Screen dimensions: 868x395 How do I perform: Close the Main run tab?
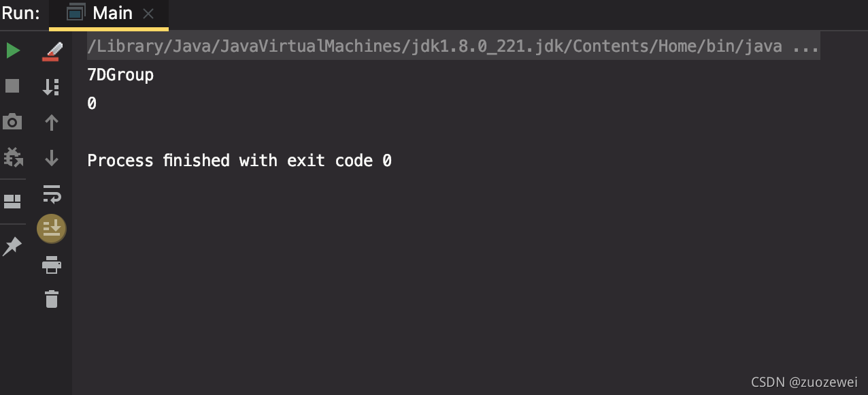coord(149,14)
